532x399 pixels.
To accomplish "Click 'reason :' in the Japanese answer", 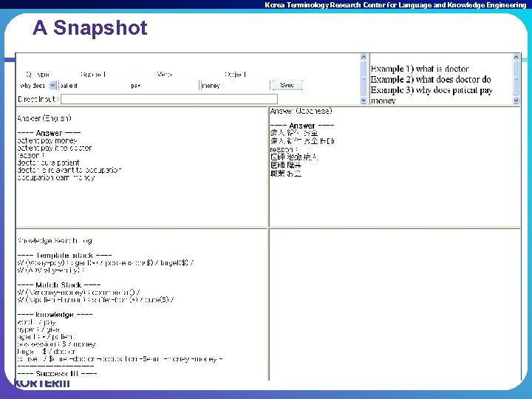I will coord(284,149).
